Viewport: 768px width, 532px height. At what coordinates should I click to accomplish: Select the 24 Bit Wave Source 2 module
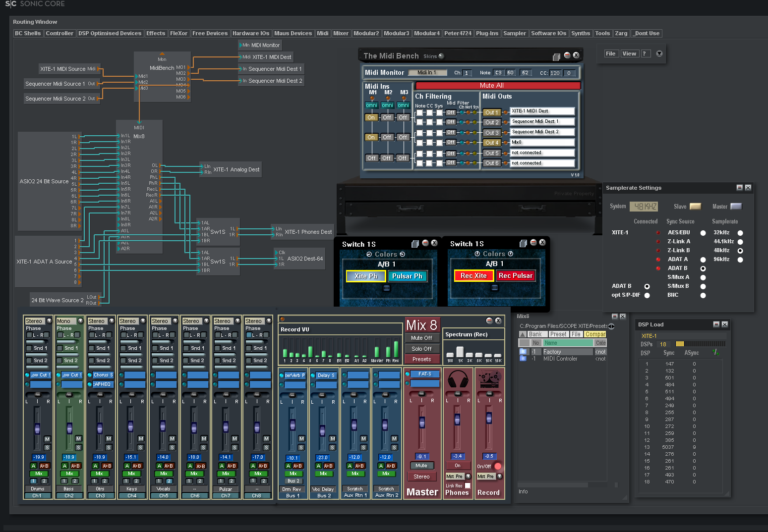[64, 300]
